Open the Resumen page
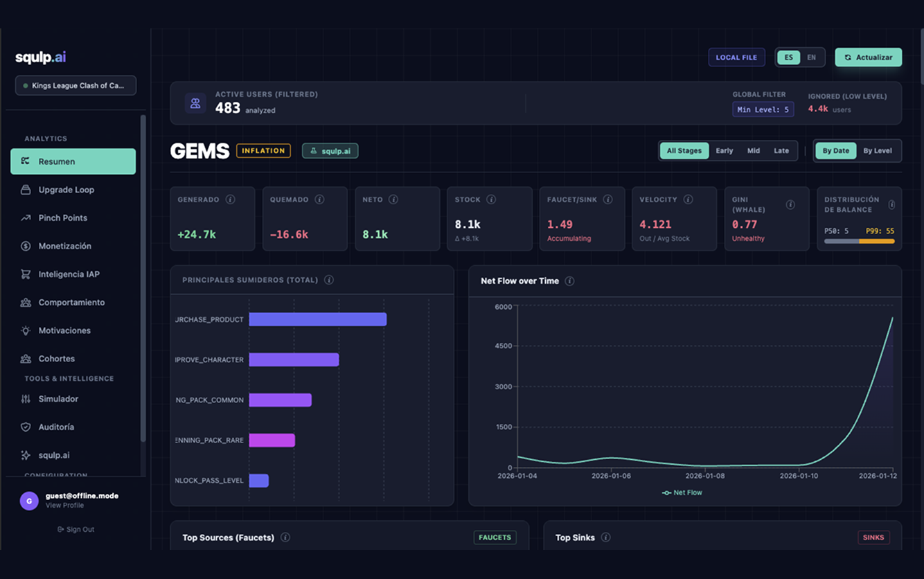 (x=73, y=161)
